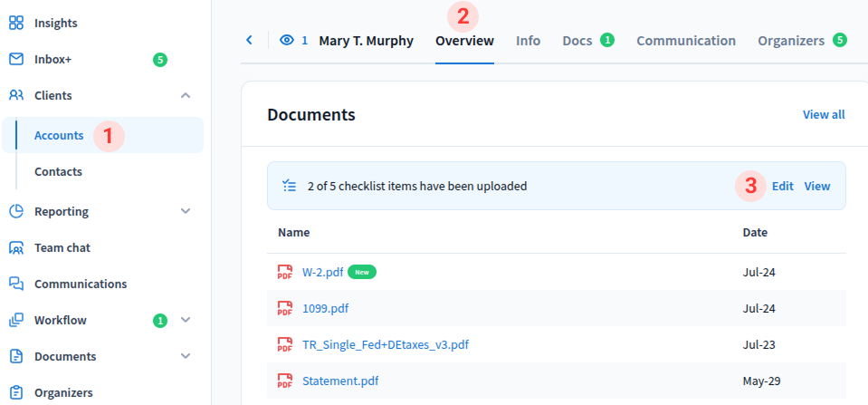Click the Workflow stacked layers icon
This screenshot has height=405, width=868.
tap(16, 320)
